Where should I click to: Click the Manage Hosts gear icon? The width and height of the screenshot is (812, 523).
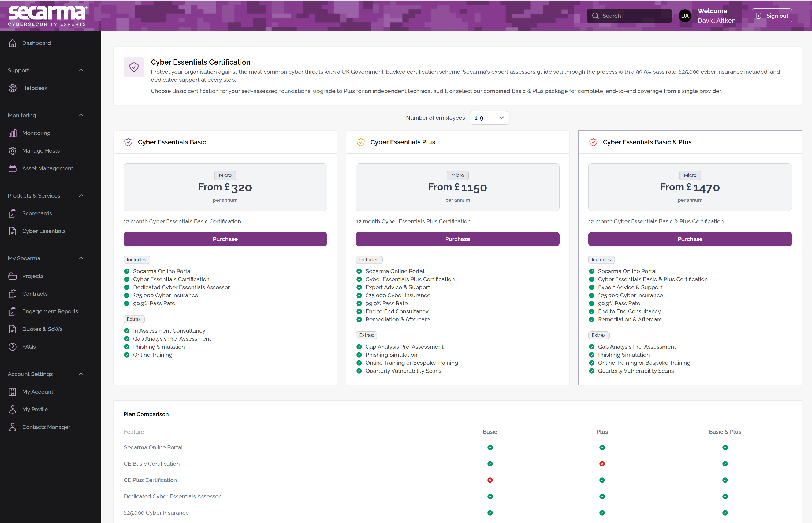[x=13, y=151]
